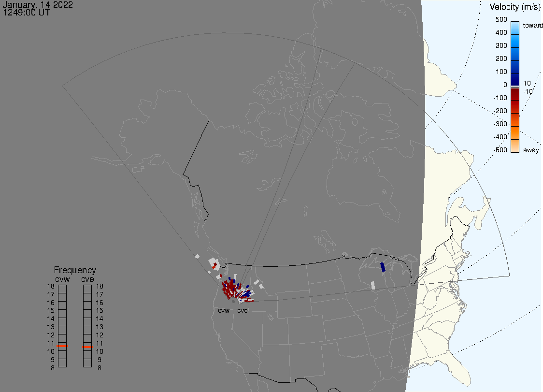Click the date text "January, 14 2022"
Viewport: 543px width, 392px height.
(x=38, y=4)
